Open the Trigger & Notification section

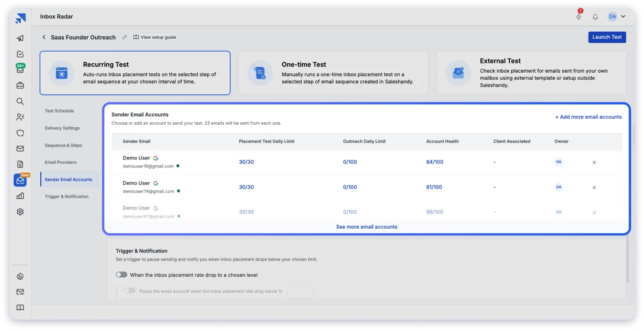[x=66, y=197]
